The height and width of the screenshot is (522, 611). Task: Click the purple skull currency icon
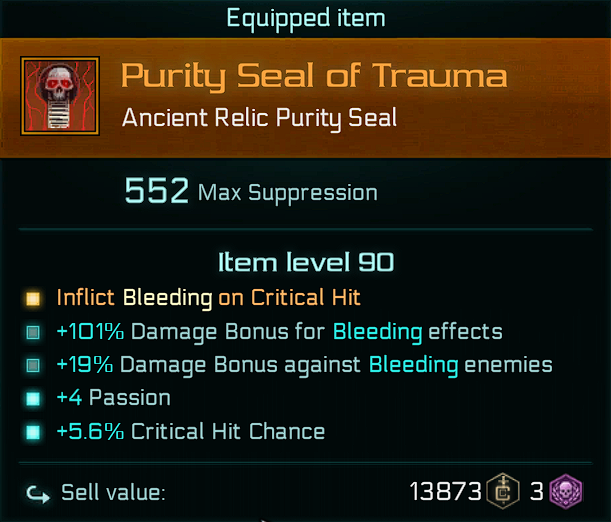568,491
